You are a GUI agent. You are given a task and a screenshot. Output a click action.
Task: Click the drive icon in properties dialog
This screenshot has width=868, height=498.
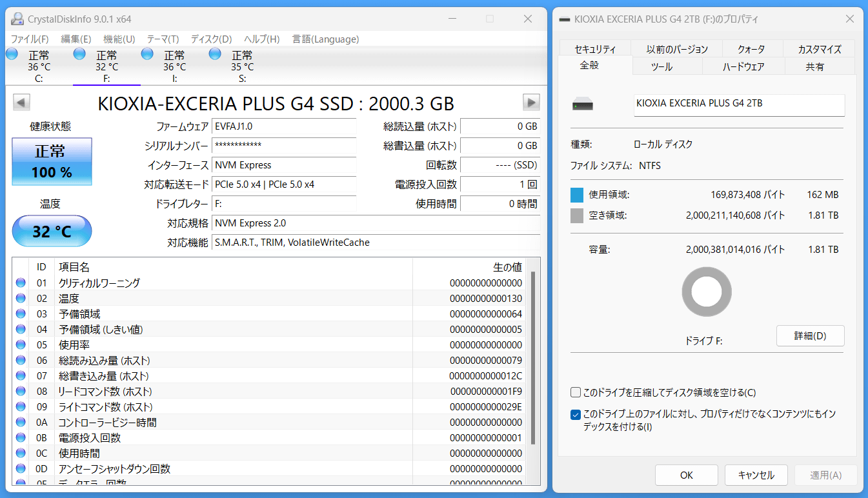(582, 105)
